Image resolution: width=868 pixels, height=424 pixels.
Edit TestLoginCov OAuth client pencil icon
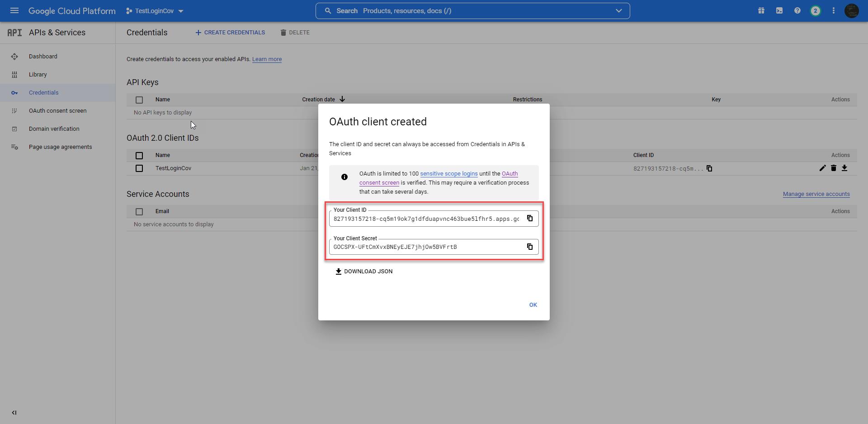(x=823, y=168)
